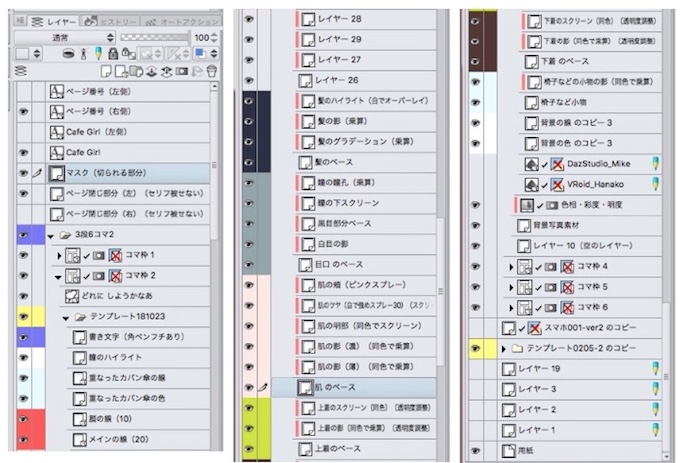Click the red X ruler icon on スマホ001-ver2 のコピー
694x463 pixels.
[x=535, y=328]
